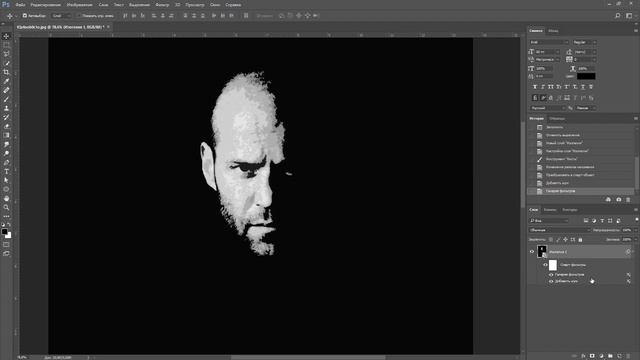Open the anti-aliasing Резкое dropdown
Screen dimensions: 640x360
click(586, 108)
